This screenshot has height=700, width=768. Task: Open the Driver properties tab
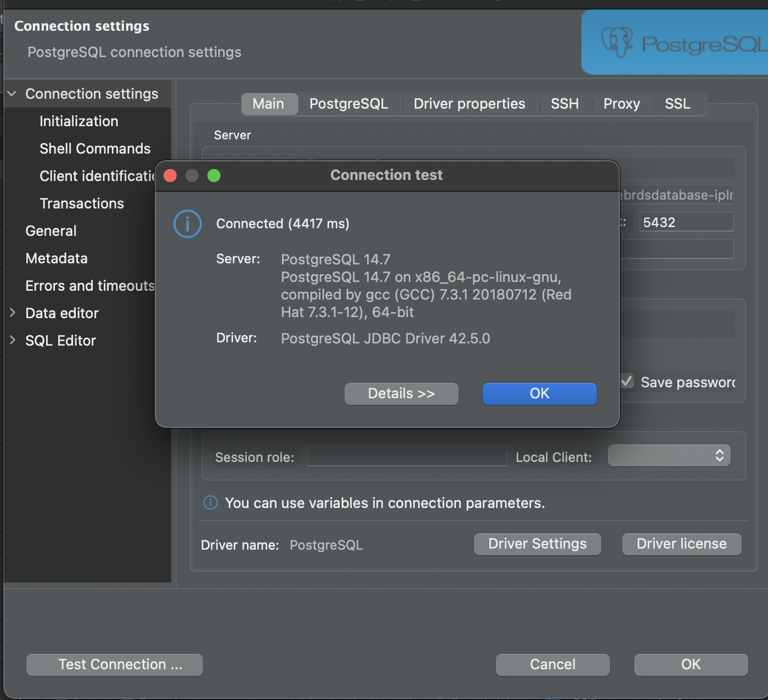pyautogui.click(x=469, y=104)
